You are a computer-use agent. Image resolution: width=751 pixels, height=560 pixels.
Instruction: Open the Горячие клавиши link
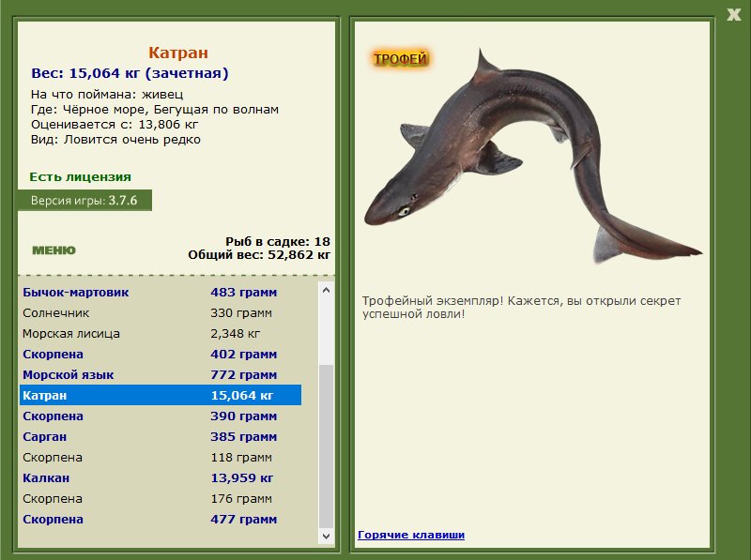click(x=411, y=535)
